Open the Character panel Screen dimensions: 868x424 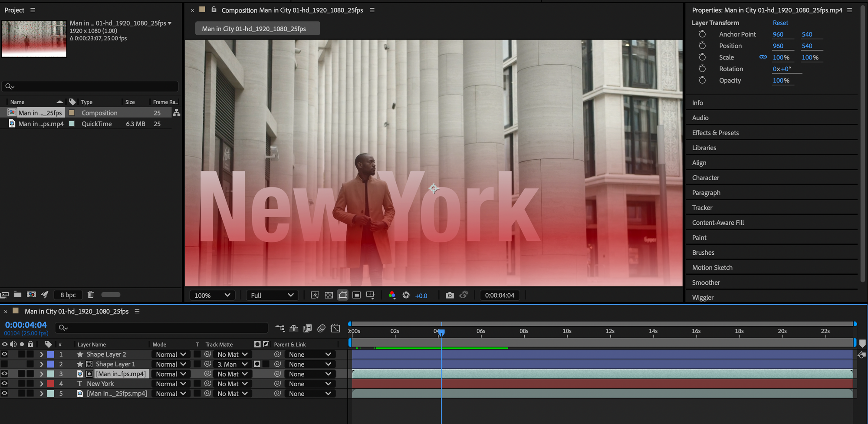coord(705,177)
